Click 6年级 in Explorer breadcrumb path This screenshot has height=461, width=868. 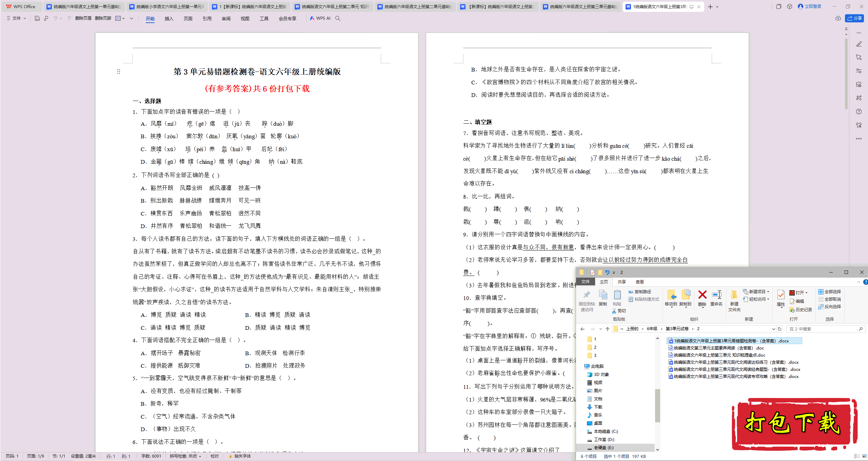[x=652, y=329]
